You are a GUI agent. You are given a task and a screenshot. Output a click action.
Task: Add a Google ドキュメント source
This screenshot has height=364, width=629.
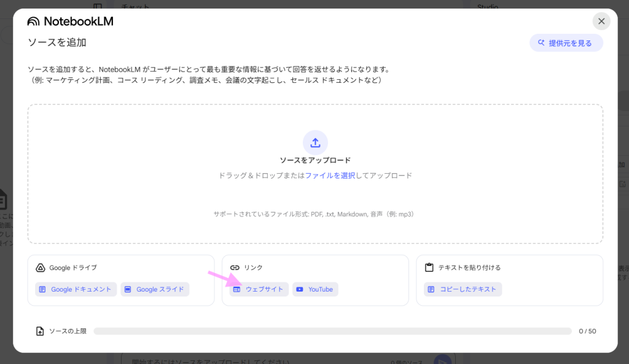click(x=76, y=290)
